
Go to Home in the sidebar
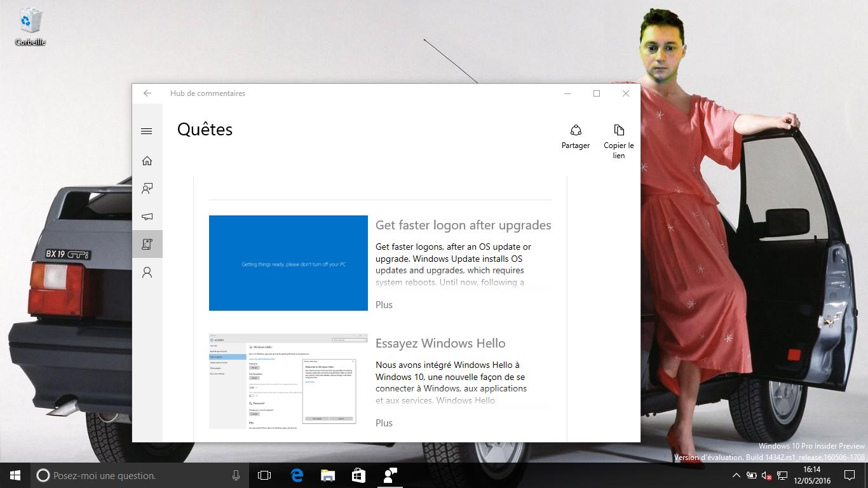point(147,161)
